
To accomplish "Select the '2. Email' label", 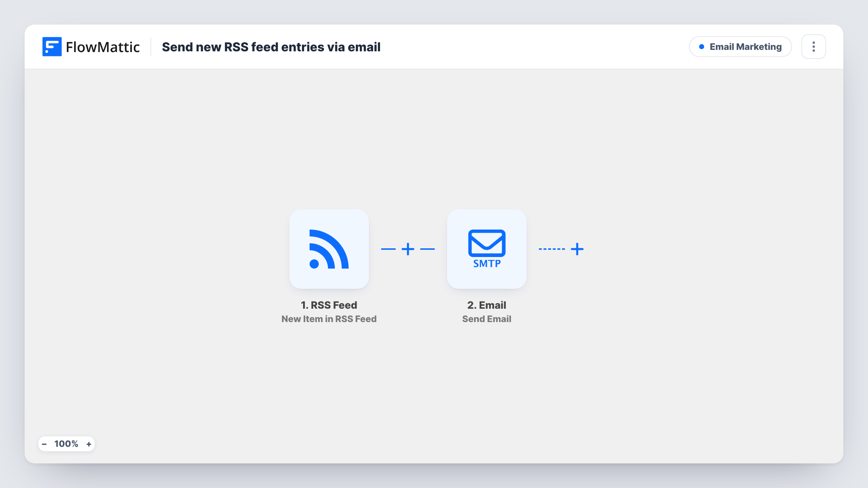I will [486, 305].
